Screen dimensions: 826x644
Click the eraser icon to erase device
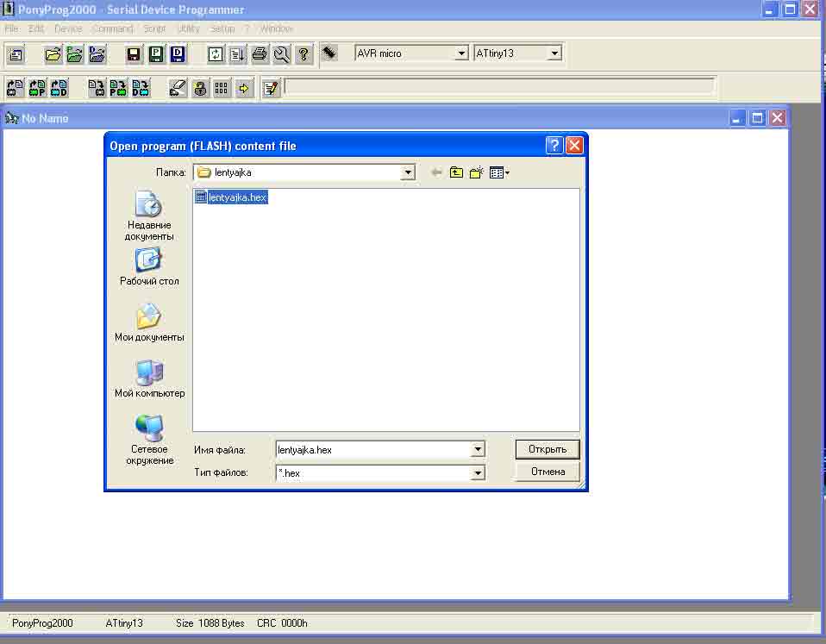tap(178, 88)
